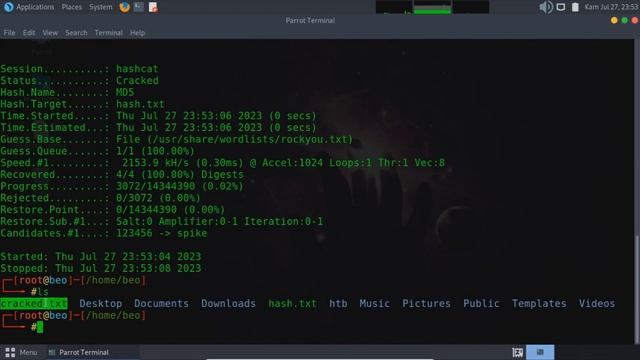Open the Terminal menu
Screen dimensions: 640x360
[109, 33]
